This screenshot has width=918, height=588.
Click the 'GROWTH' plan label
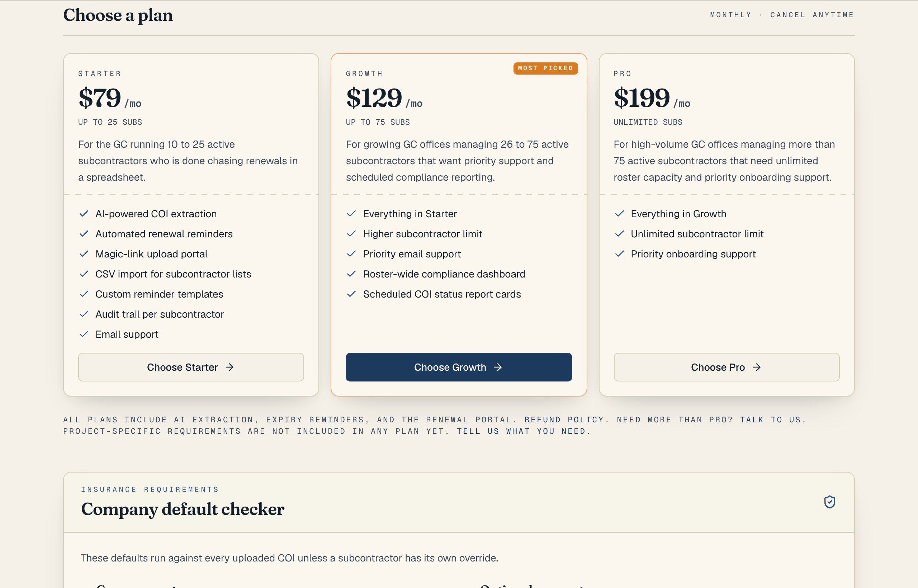[364, 74]
